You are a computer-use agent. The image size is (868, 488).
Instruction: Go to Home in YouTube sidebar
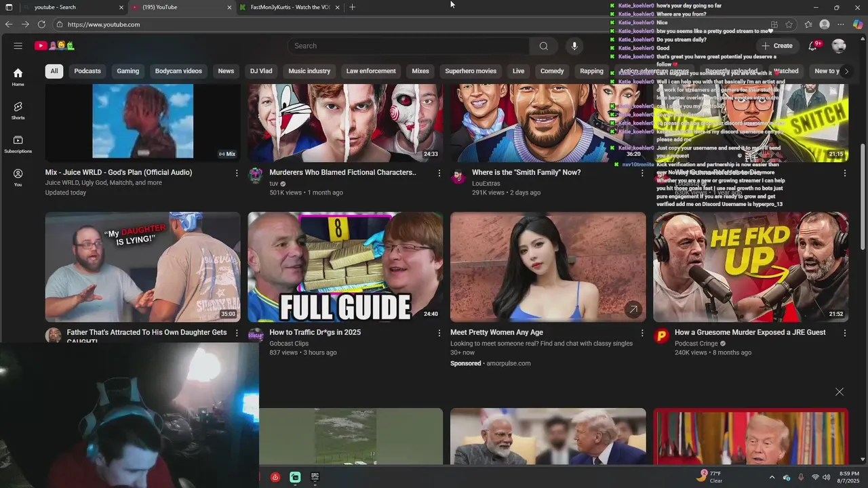(18, 77)
